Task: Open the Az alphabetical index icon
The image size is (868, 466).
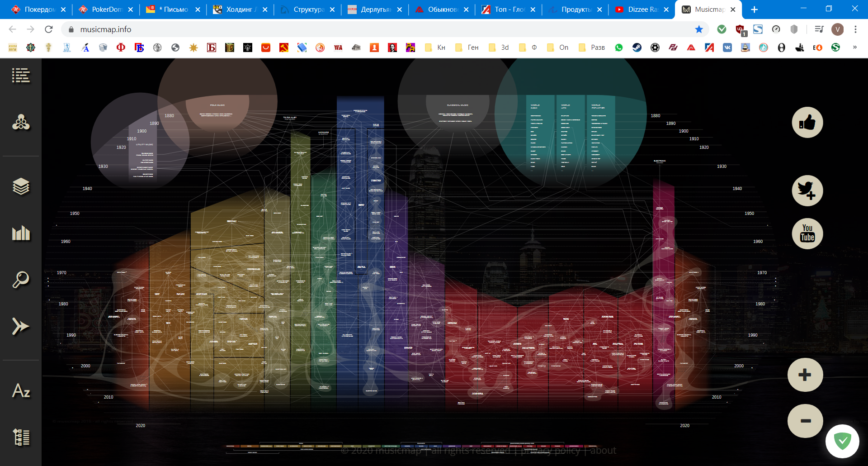Action: (x=21, y=391)
